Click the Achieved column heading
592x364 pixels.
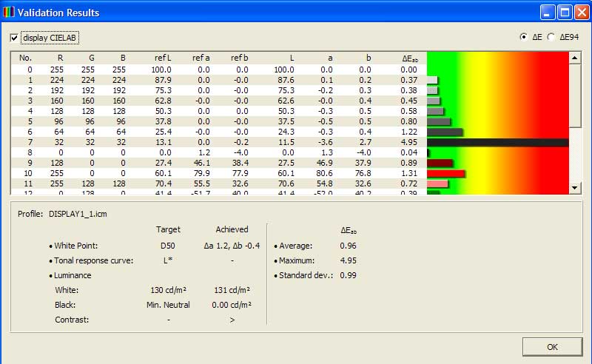[232, 229]
